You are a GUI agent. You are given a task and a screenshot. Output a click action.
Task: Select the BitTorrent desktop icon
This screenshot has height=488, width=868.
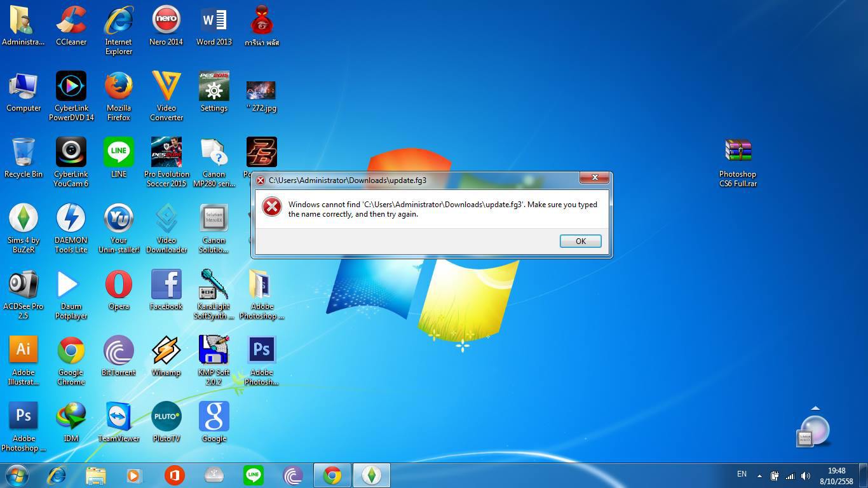[x=119, y=356]
